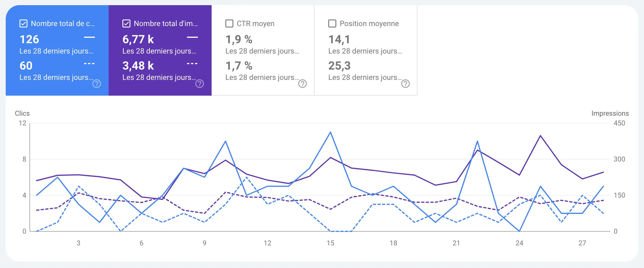Click the solid line indicator on the clics card
644x268 pixels.
(x=90, y=37)
